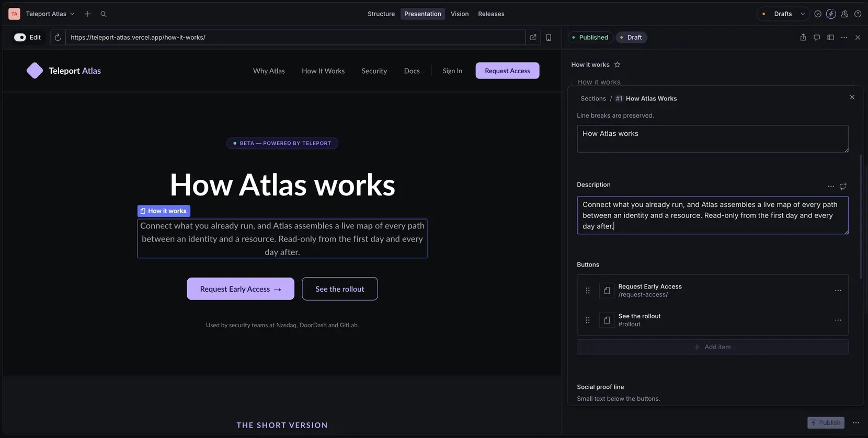The height and width of the screenshot is (438, 868).
Task: Click the Sections breadcrumb link
Action: 593,99
